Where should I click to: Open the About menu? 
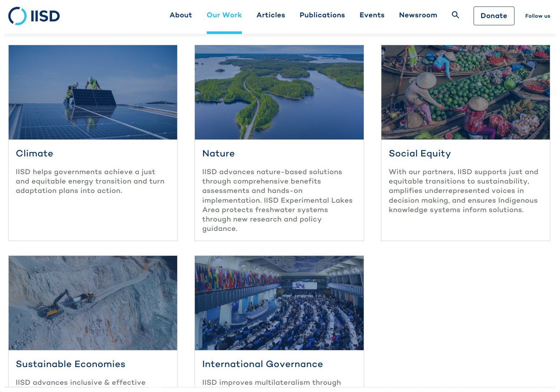click(181, 15)
